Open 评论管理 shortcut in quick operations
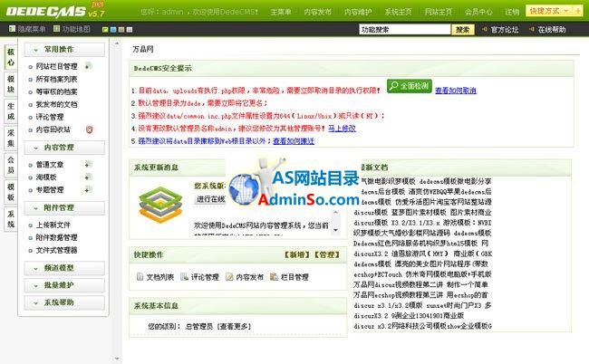589x364 pixels. [200, 277]
